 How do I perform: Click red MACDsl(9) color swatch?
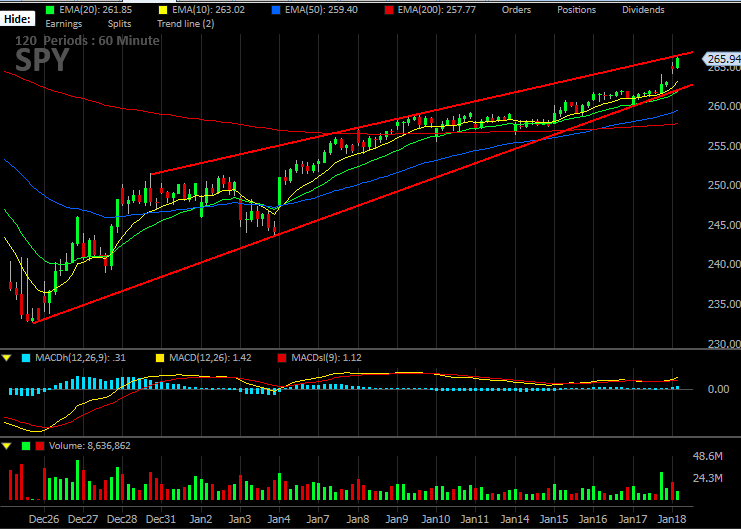282,358
